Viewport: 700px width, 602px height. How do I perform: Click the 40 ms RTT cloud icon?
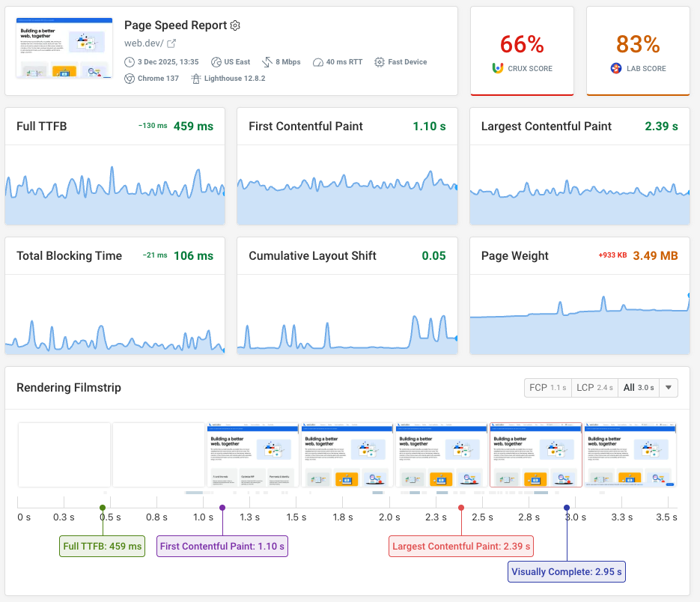tap(317, 61)
